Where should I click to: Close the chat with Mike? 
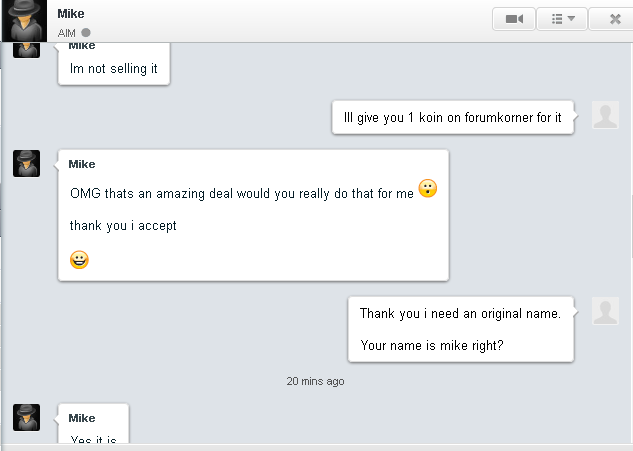click(x=614, y=18)
